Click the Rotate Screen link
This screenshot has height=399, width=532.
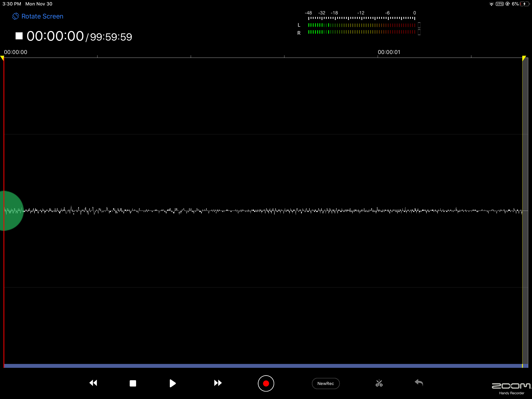(x=42, y=16)
